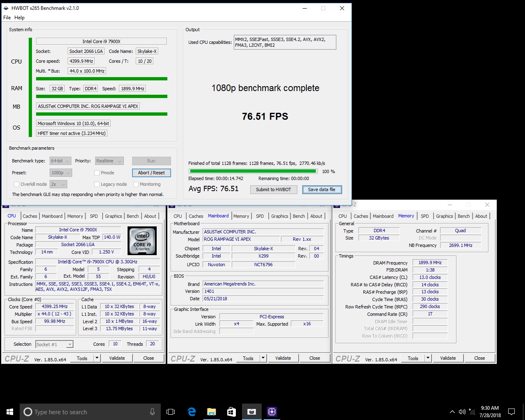Click the microphone icon in search box
The width and height of the screenshot is (525, 420).
click(153, 412)
